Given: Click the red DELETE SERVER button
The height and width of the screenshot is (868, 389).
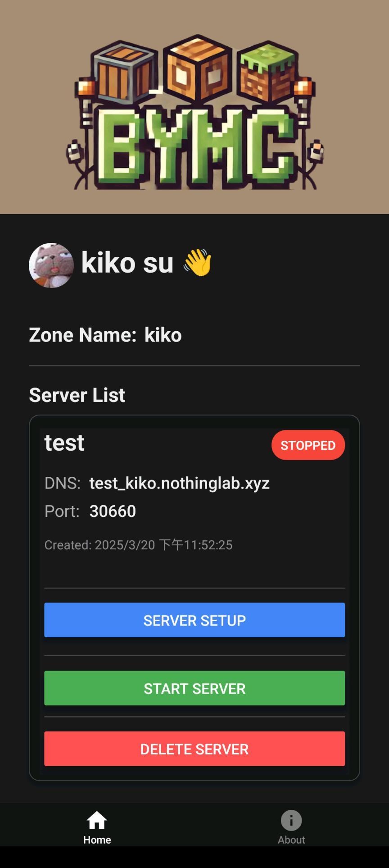Looking at the screenshot, I should click(x=194, y=749).
